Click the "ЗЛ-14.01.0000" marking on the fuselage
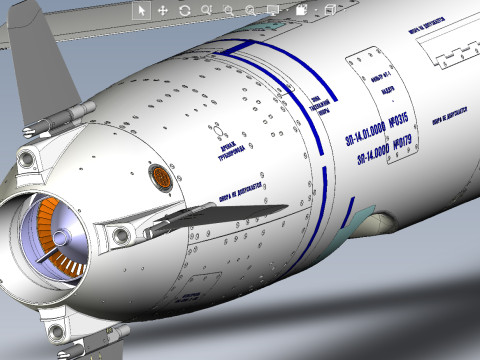This screenshot has height=360, width=480. [365, 133]
